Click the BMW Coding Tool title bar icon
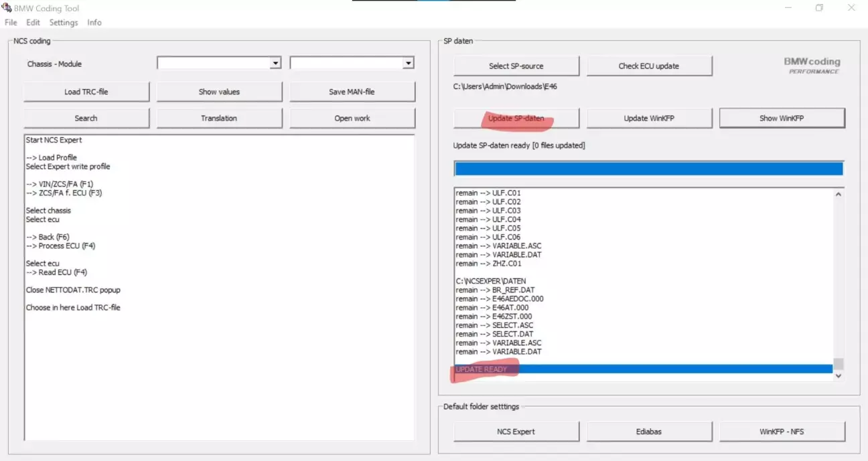868x461 pixels. click(x=7, y=8)
